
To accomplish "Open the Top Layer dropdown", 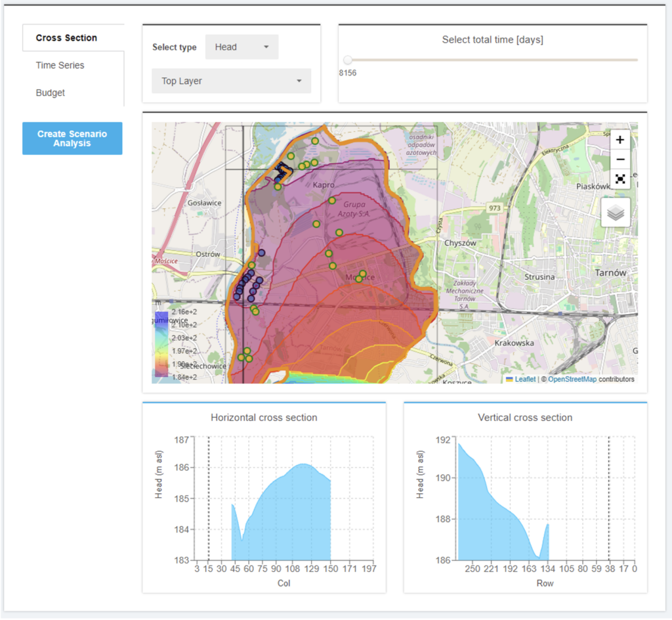I will [x=230, y=81].
